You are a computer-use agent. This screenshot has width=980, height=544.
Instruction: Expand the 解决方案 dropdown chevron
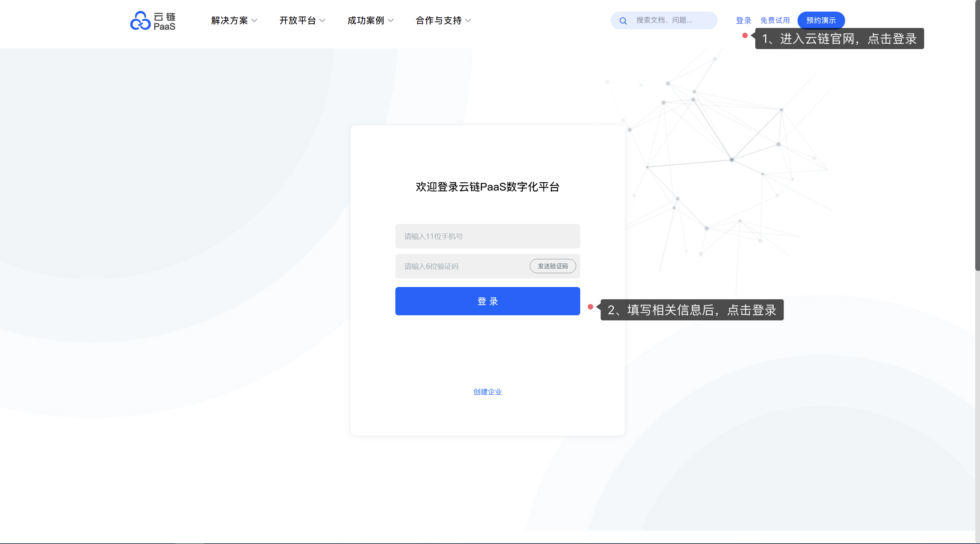[x=254, y=20]
